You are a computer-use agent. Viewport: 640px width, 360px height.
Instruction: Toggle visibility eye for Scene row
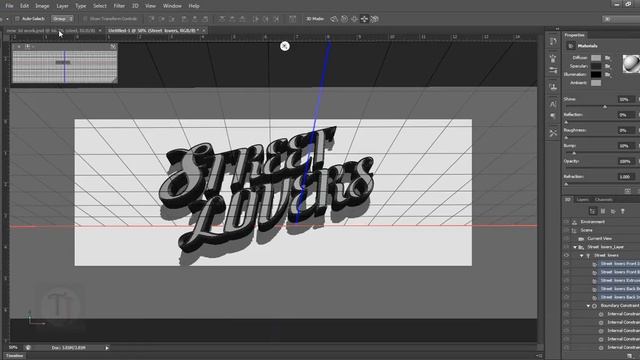pyautogui.click(x=566, y=230)
